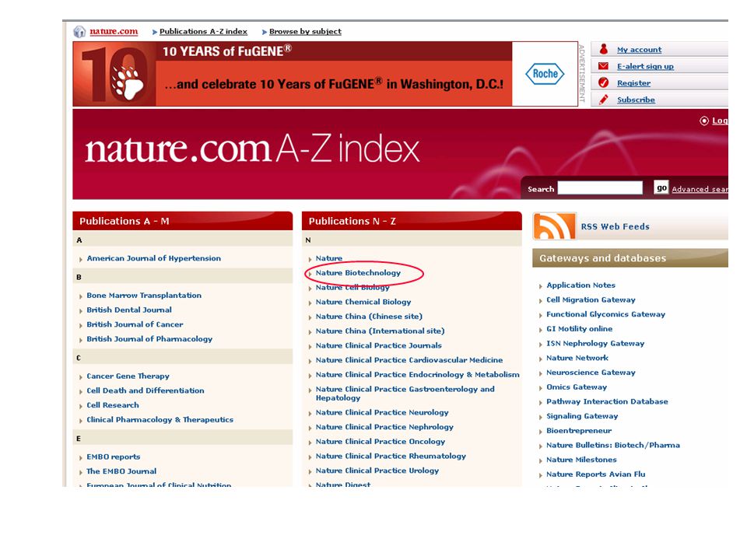Open American Journal of Hypertension
Viewport: 747px width, 560px height.
click(153, 258)
